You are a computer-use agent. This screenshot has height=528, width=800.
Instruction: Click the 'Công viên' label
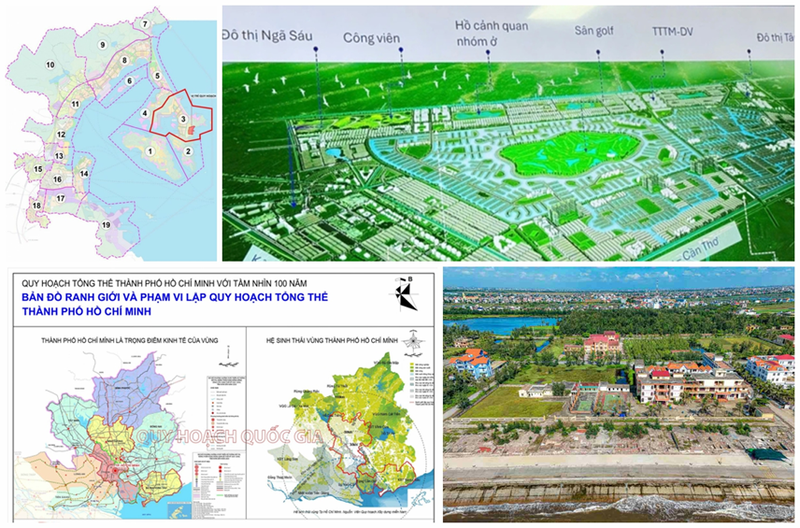(x=371, y=37)
